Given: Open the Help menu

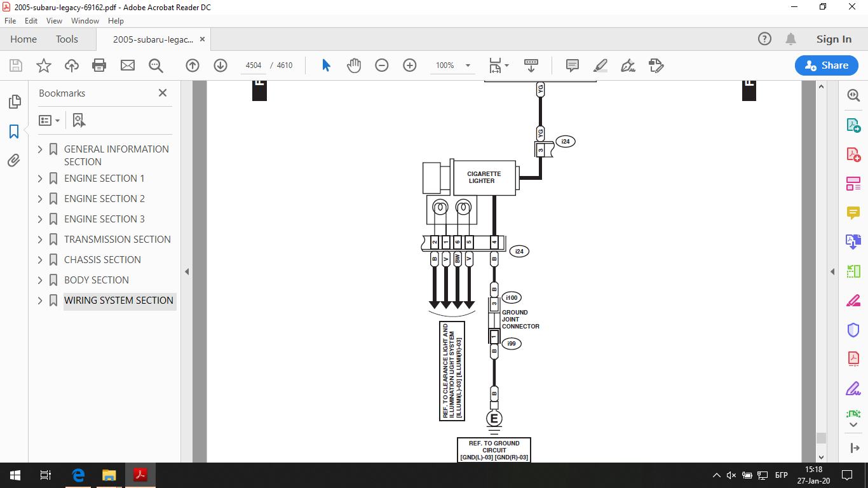Looking at the screenshot, I should (x=116, y=21).
